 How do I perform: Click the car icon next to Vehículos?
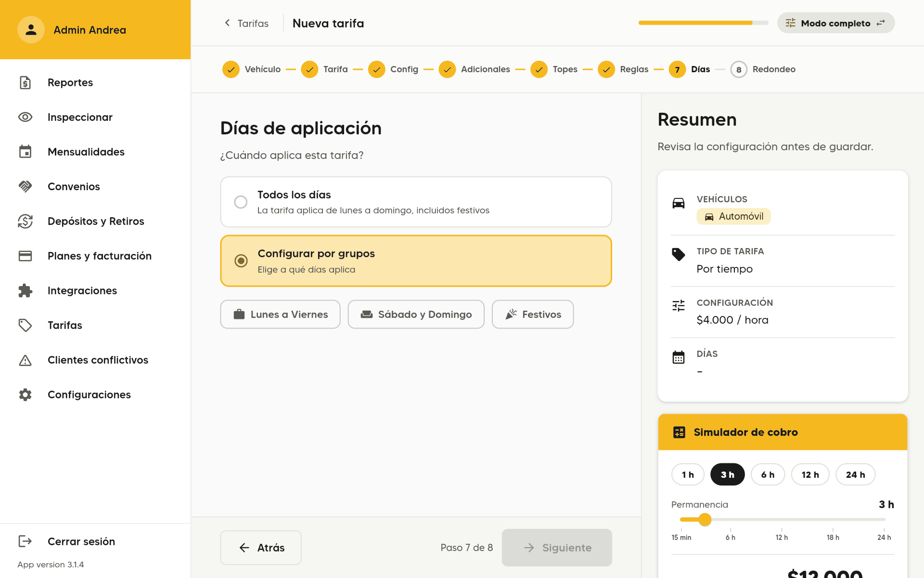click(x=679, y=203)
